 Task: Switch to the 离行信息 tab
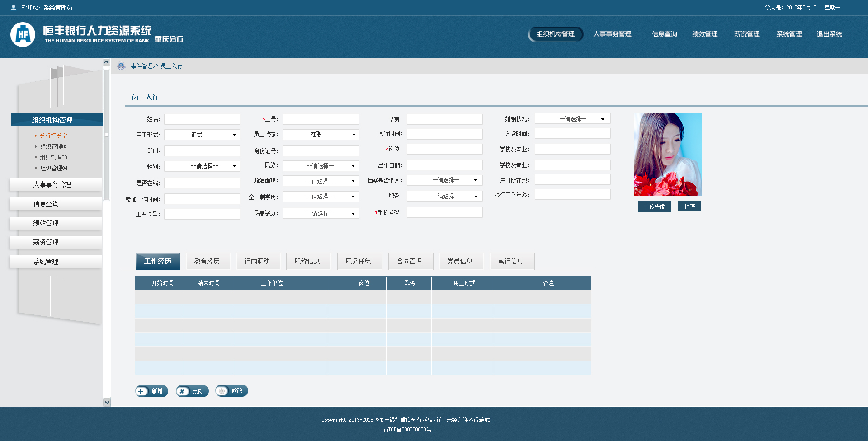pos(512,261)
